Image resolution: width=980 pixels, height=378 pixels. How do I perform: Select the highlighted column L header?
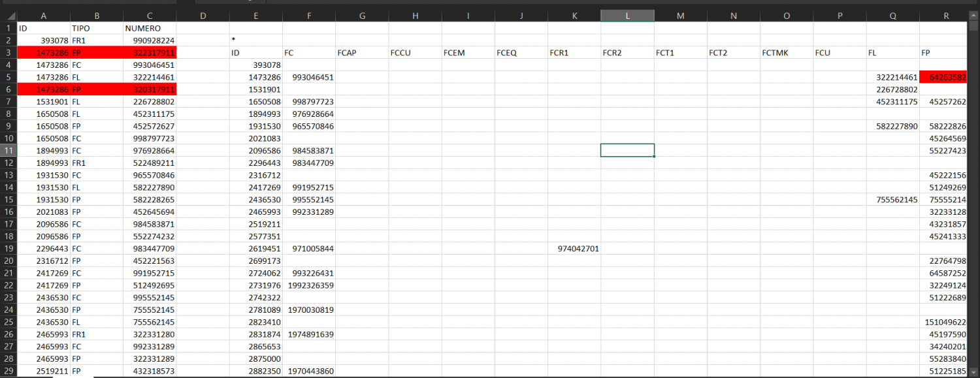coord(627,16)
